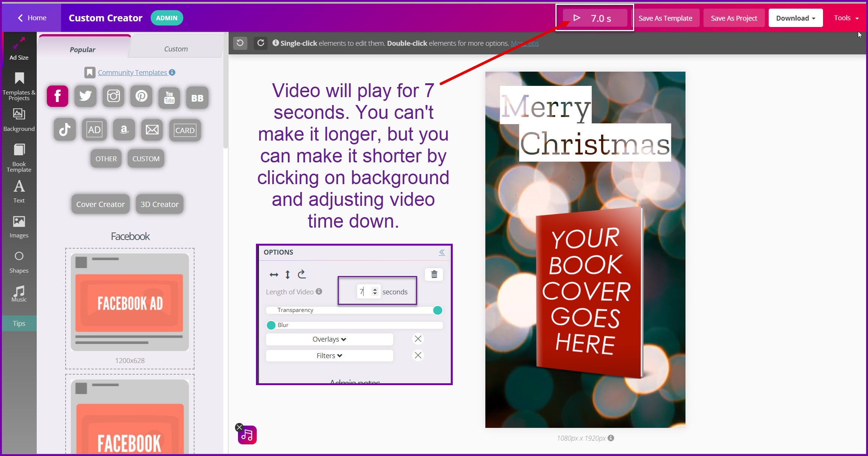Click the Transparency slider handle
The height and width of the screenshot is (456, 868).
pos(437,310)
